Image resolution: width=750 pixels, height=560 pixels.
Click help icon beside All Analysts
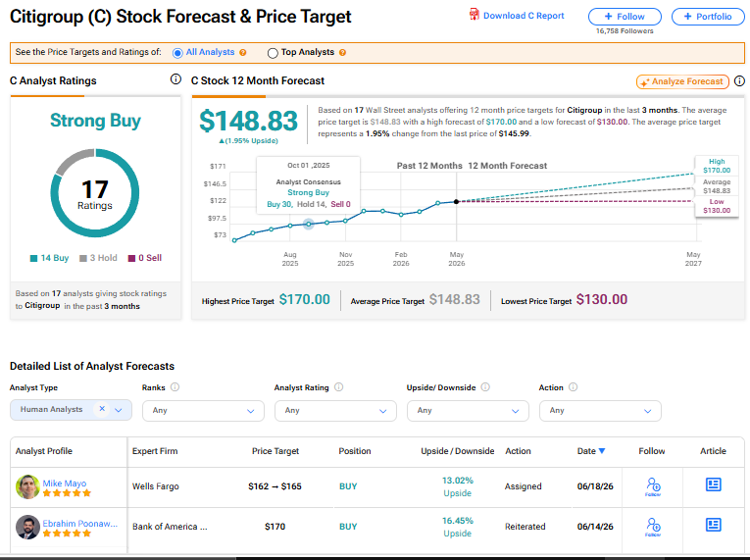click(243, 53)
